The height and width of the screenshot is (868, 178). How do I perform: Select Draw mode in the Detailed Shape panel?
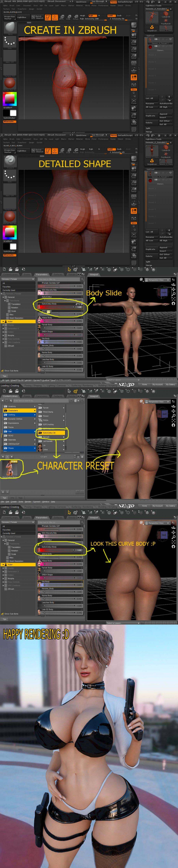pos(54,151)
